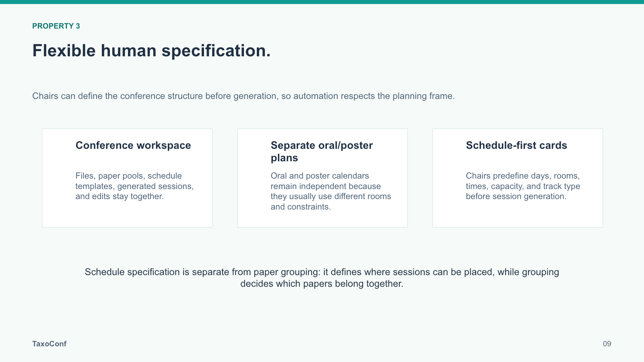
Task: Click the 'TaxoConf' footer label
Action: click(50, 344)
